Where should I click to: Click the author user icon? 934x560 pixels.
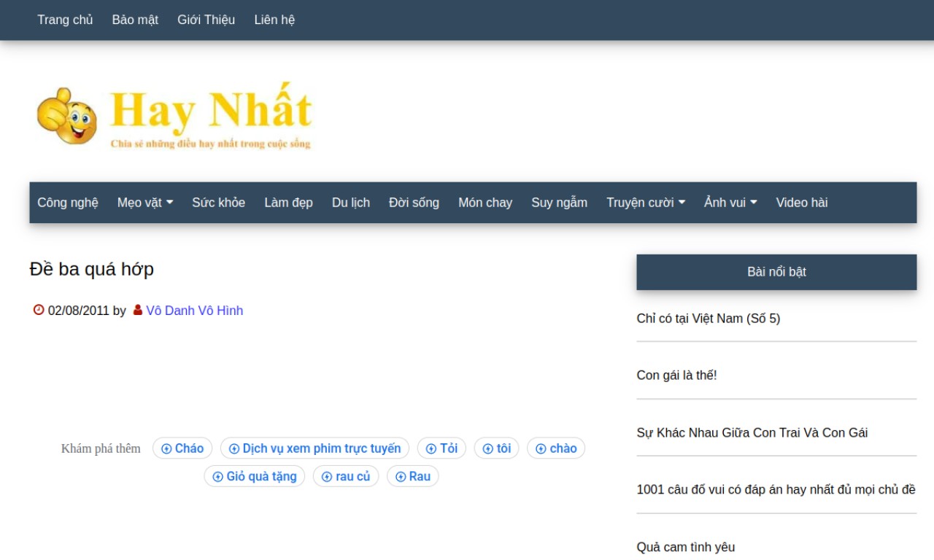tap(138, 310)
